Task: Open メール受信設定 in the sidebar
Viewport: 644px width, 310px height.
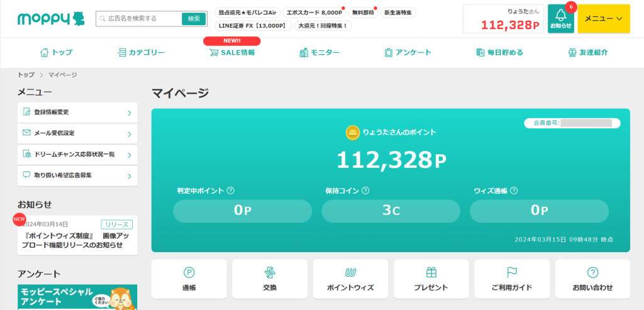Action: (77, 133)
